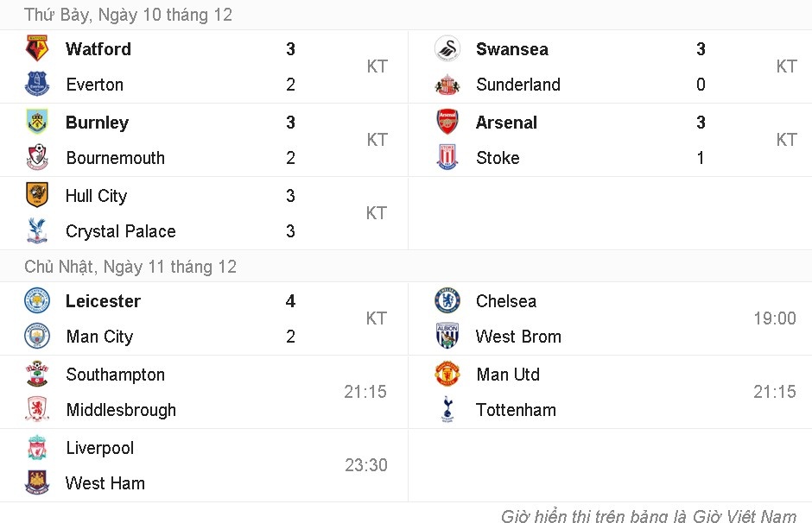Click the Tottenham cockerel badge icon

pyautogui.click(x=447, y=409)
